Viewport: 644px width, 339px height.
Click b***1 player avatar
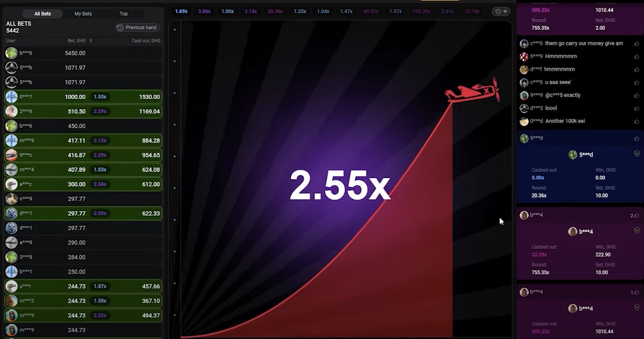[11, 272]
